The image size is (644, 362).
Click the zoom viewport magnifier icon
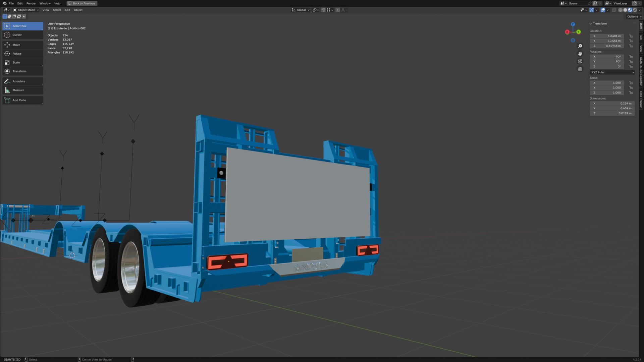coord(580,46)
